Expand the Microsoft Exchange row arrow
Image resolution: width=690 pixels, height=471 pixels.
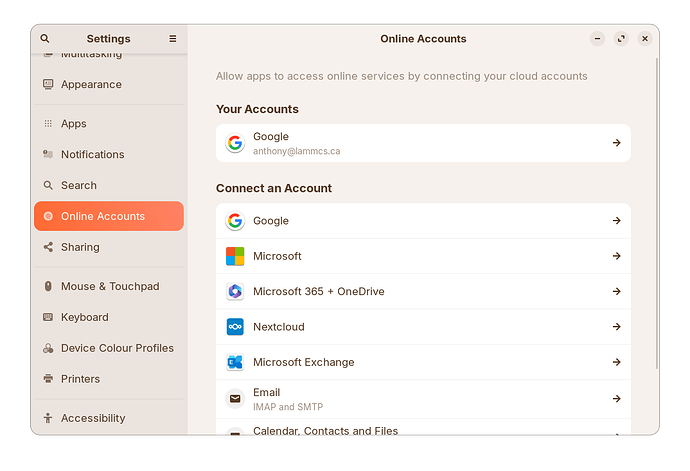616,362
